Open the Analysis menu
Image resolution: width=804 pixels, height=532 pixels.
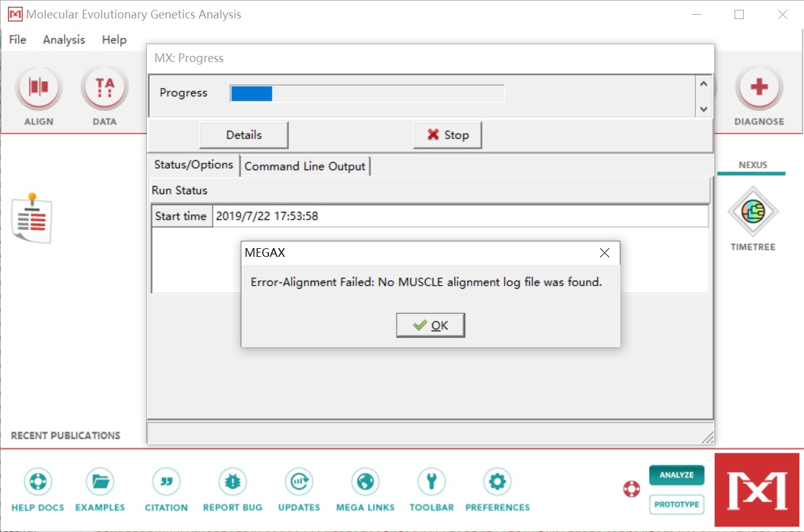coord(64,39)
